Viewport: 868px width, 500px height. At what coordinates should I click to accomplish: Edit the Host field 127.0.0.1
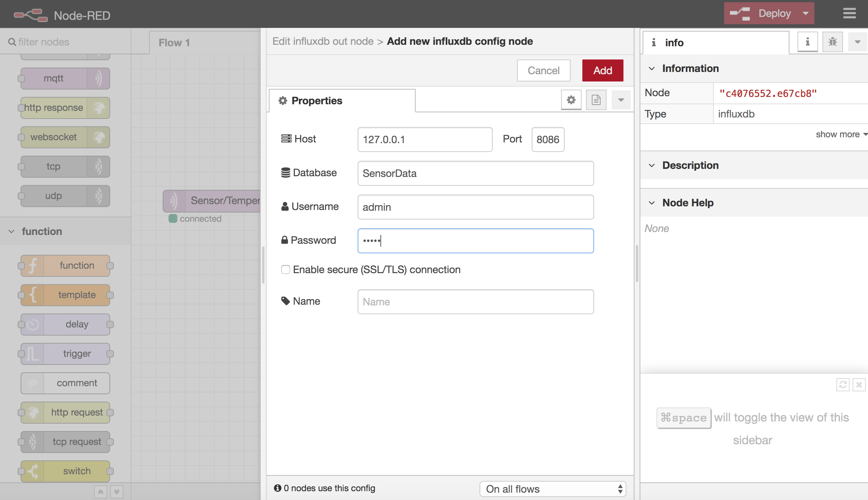425,140
